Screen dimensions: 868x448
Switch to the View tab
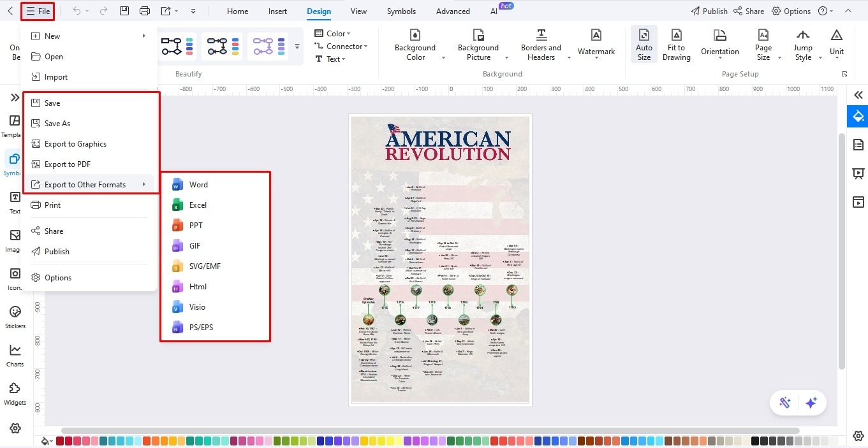tap(359, 11)
